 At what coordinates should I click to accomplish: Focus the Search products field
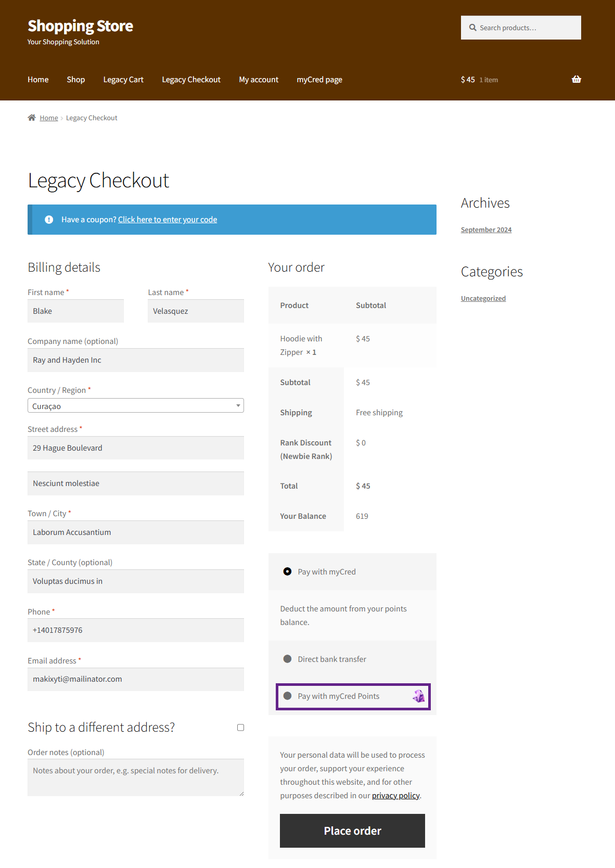(x=526, y=28)
